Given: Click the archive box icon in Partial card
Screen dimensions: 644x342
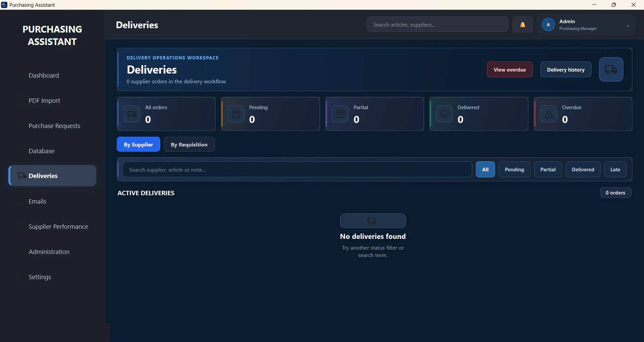Looking at the screenshot, I should click(x=340, y=114).
